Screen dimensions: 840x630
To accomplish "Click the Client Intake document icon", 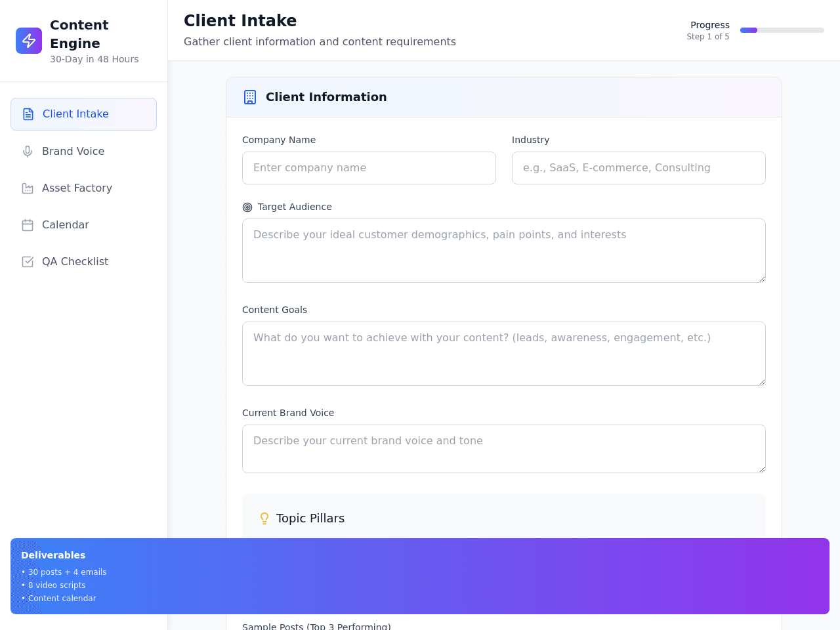I will point(28,114).
